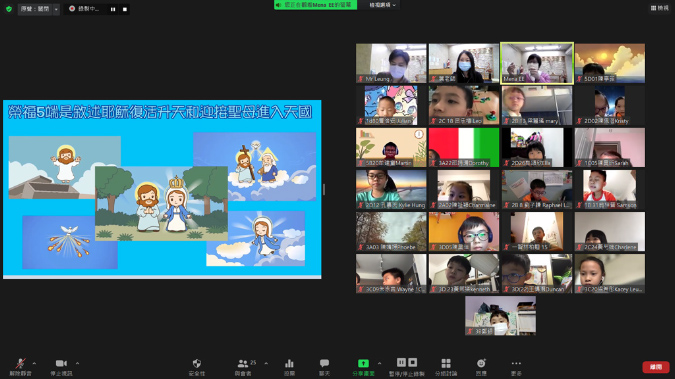Stop video using the camera icon
This screenshot has width=675, height=379.
coord(61,367)
